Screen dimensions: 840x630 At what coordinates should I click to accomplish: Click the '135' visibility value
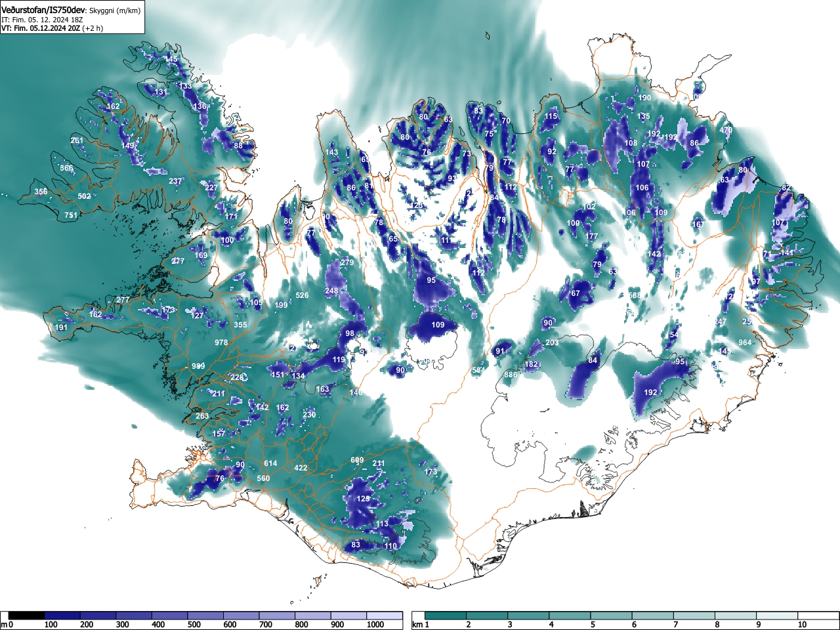644,116
